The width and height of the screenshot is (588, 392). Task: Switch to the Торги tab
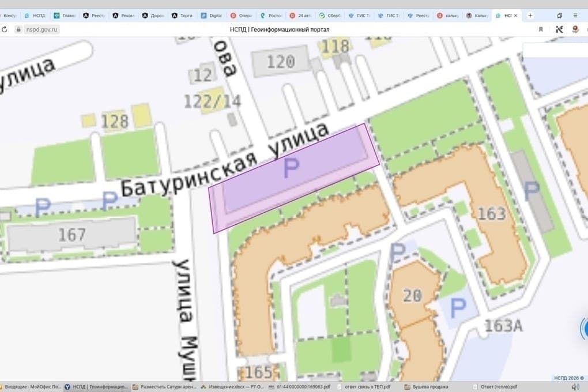click(183, 16)
